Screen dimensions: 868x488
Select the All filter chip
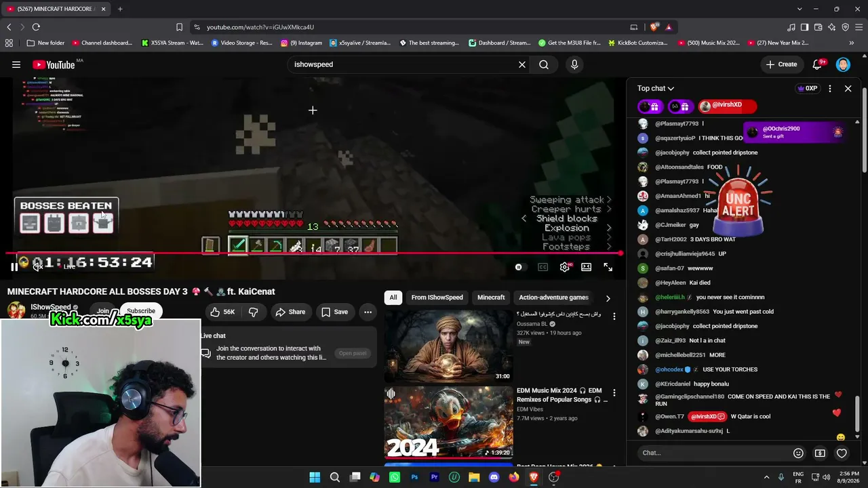(x=393, y=298)
